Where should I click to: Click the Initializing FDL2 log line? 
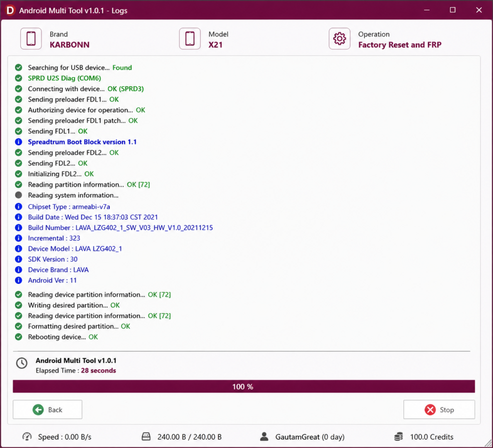pyautogui.click(x=61, y=174)
